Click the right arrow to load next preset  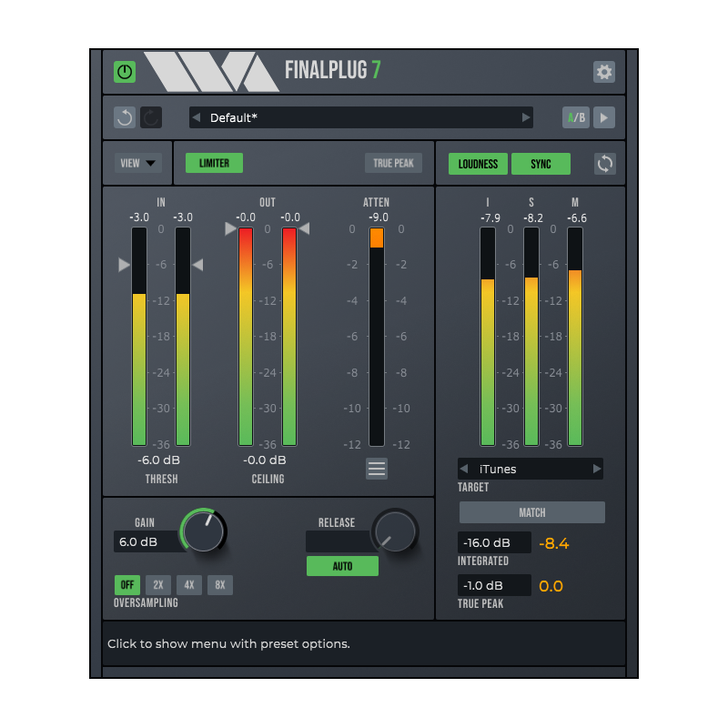point(526,117)
